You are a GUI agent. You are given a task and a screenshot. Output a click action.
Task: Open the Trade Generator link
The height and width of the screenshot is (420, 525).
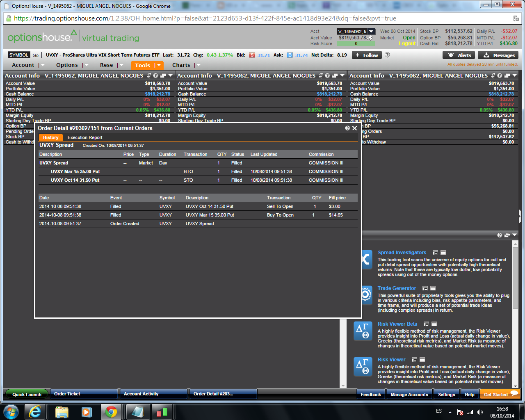pyautogui.click(x=397, y=288)
